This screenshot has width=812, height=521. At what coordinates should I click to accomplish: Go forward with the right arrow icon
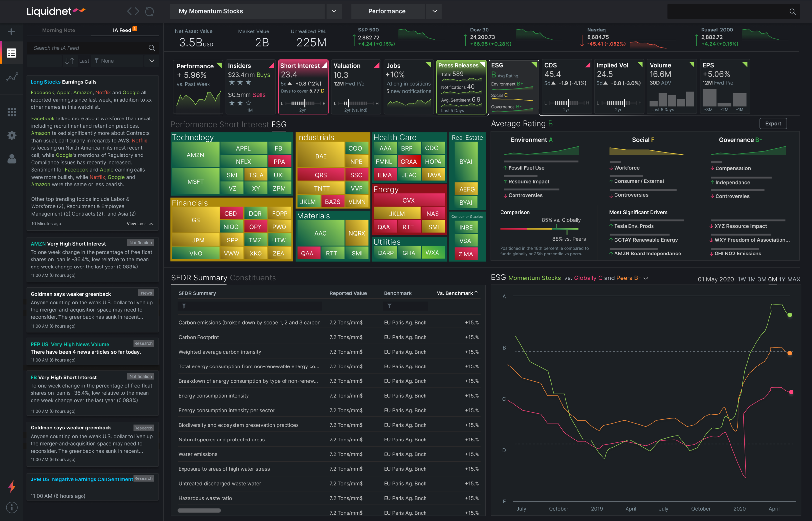[137, 11]
